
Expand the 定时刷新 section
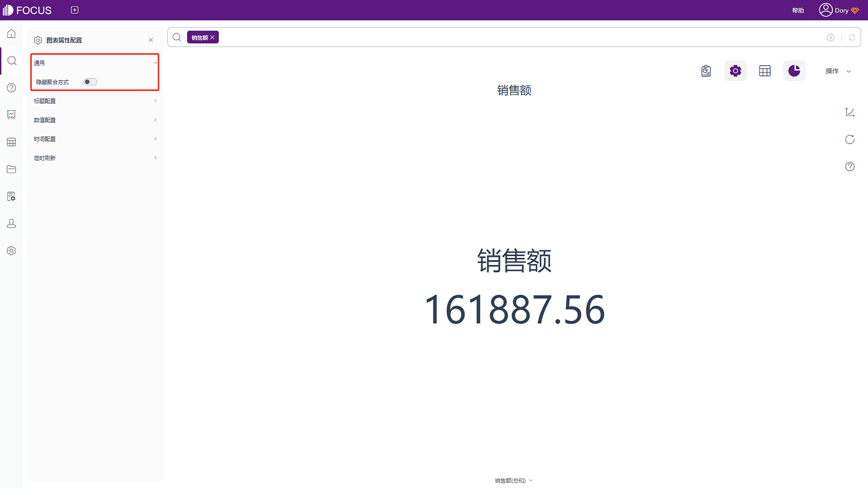click(x=95, y=158)
